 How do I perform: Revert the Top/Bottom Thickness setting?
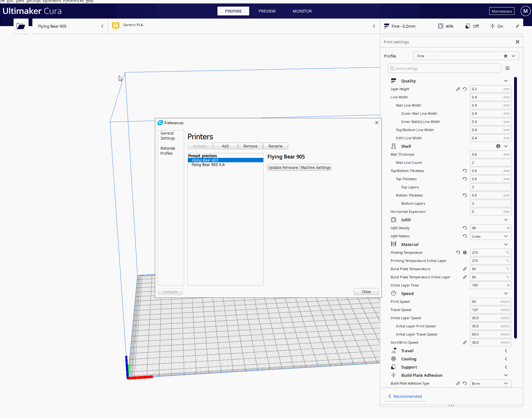coord(464,171)
